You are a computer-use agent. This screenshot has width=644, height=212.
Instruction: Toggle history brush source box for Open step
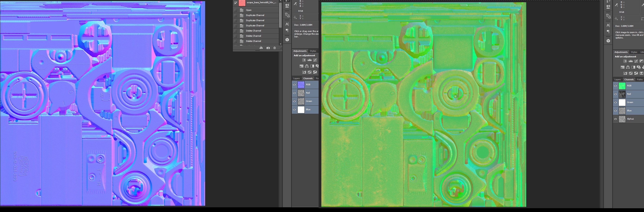point(235,10)
